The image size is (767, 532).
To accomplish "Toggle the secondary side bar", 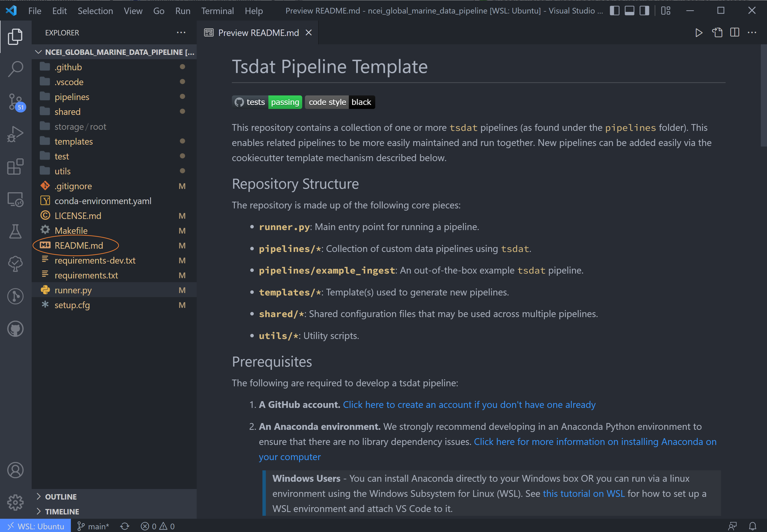I will [644, 11].
